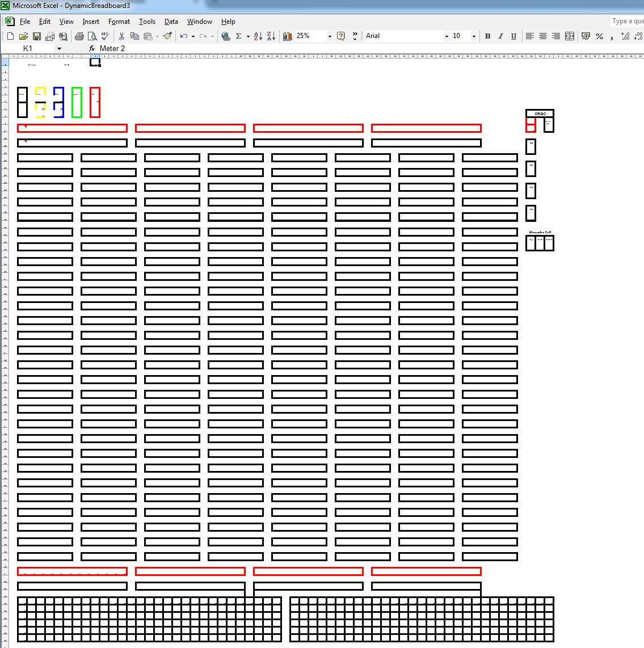This screenshot has height=648, width=644.
Task: Toggle Bold formatting
Action: [487, 36]
